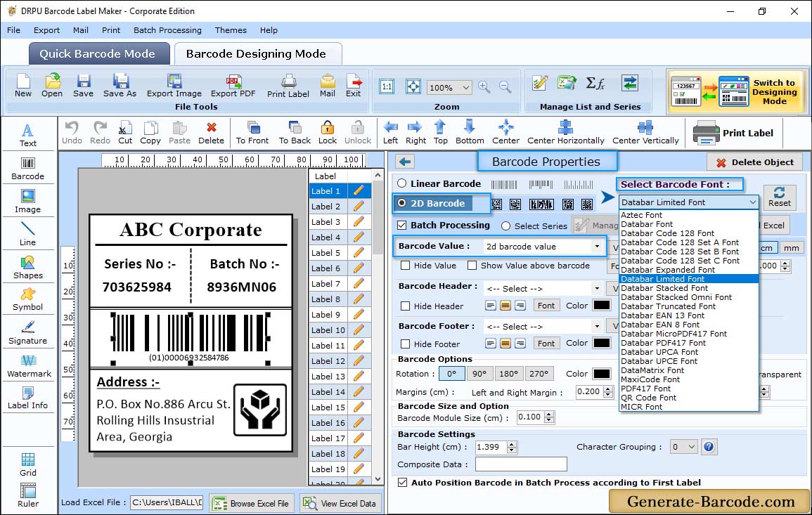Select the Signature tool
The height and width of the screenshot is (515, 812).
pos(28,333)
